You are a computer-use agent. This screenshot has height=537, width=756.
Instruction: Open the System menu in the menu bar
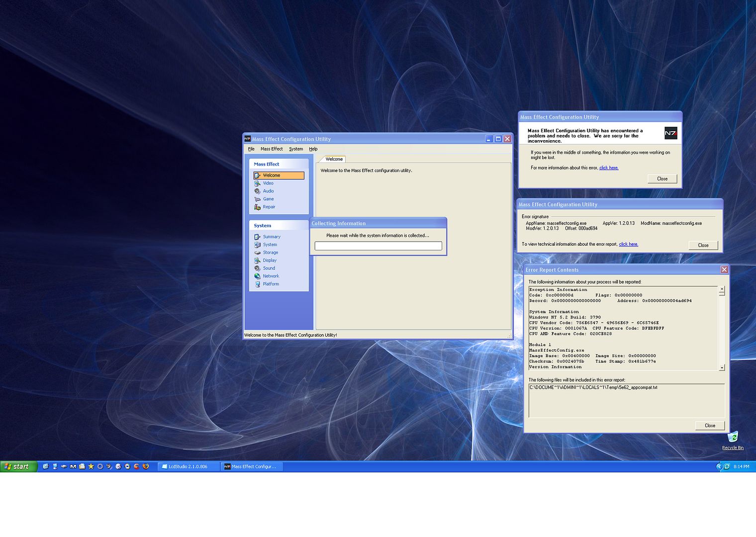pyautogui.click(x=296, y=149)
